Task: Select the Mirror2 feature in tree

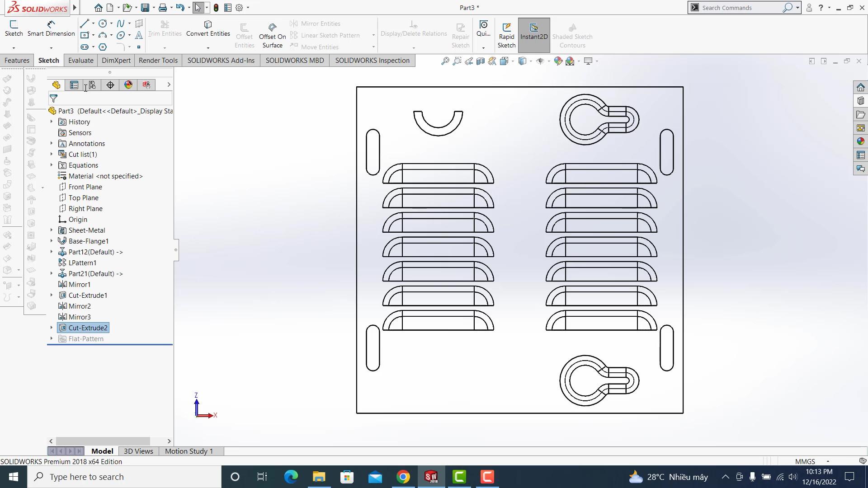Action: (80, 306)
